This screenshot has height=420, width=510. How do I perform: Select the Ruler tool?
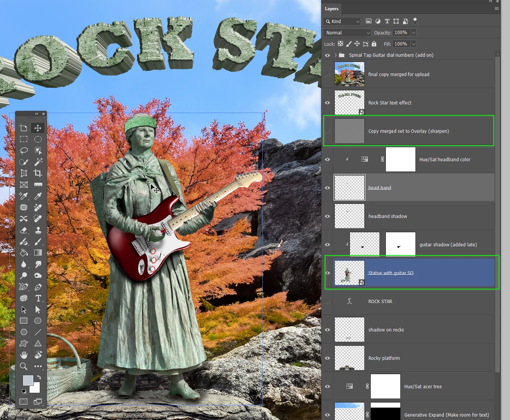point(38,185)
